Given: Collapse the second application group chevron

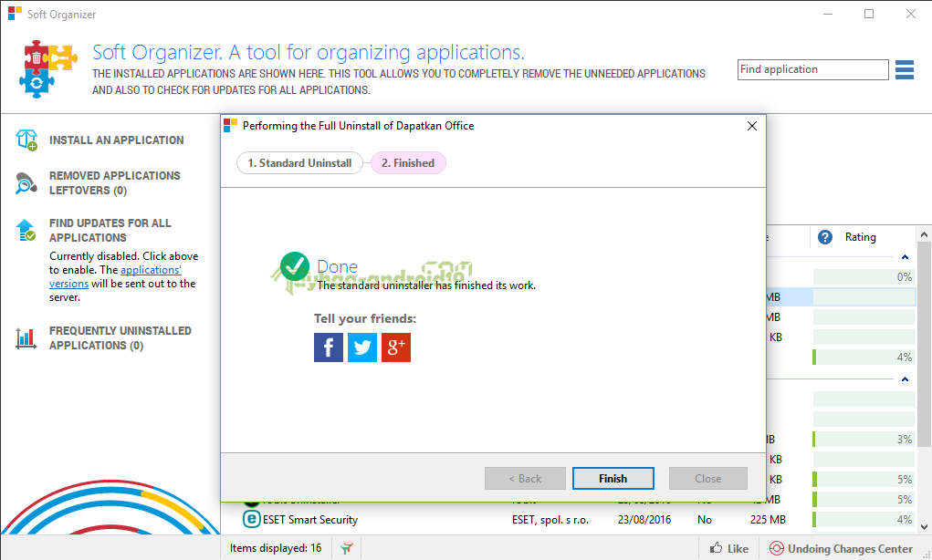Looking at the screenshot, I should [x=905, y=379].
